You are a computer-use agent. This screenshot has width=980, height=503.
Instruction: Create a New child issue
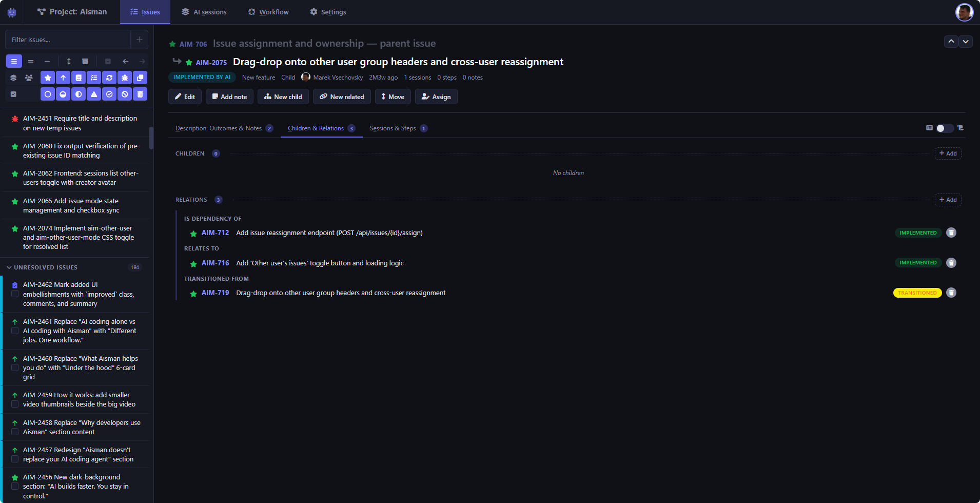[283, 96]
